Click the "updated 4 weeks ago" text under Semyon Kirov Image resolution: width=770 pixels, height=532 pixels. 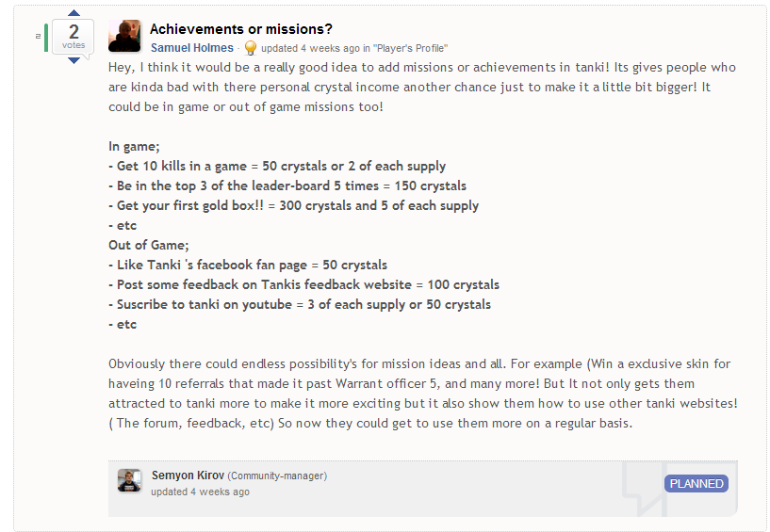coord(201,492)
